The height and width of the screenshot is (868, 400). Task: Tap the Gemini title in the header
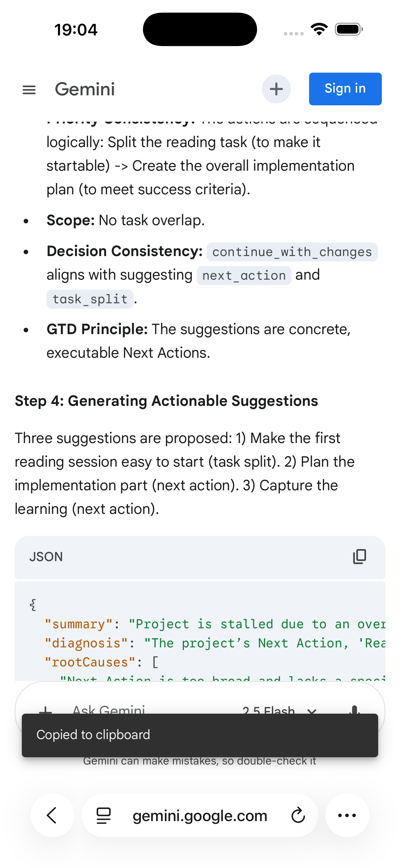[x=85, y=89]
